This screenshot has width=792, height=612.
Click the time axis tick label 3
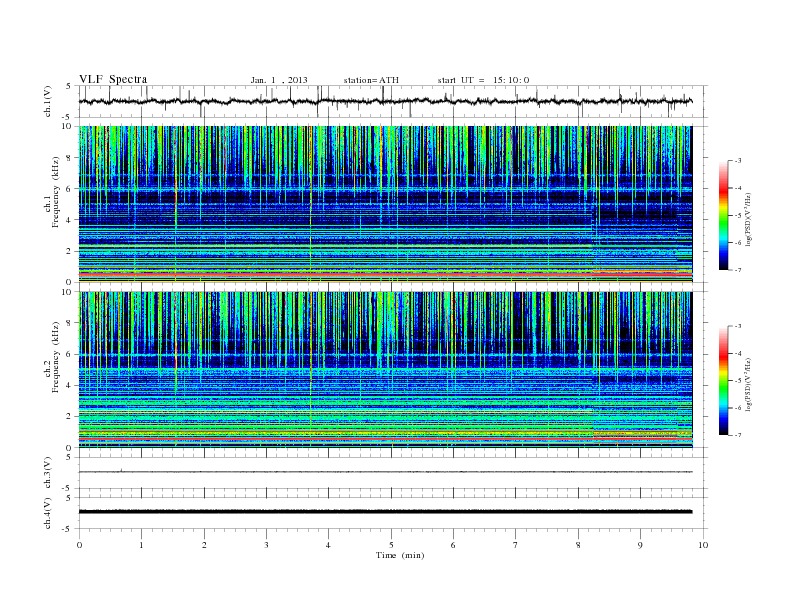point(266,545)
